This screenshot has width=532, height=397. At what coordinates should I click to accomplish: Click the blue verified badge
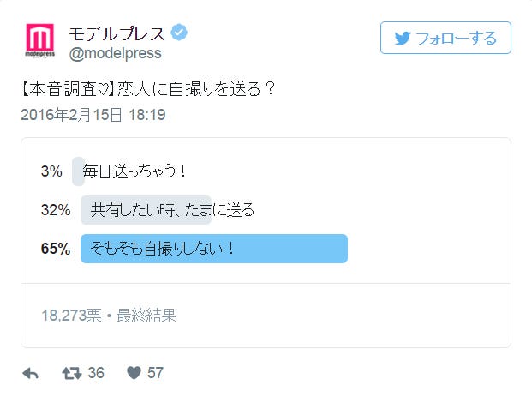179,33
